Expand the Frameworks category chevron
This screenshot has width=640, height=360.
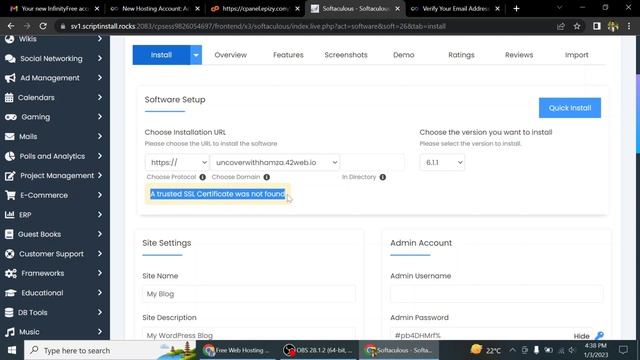[x=100, y=273]
